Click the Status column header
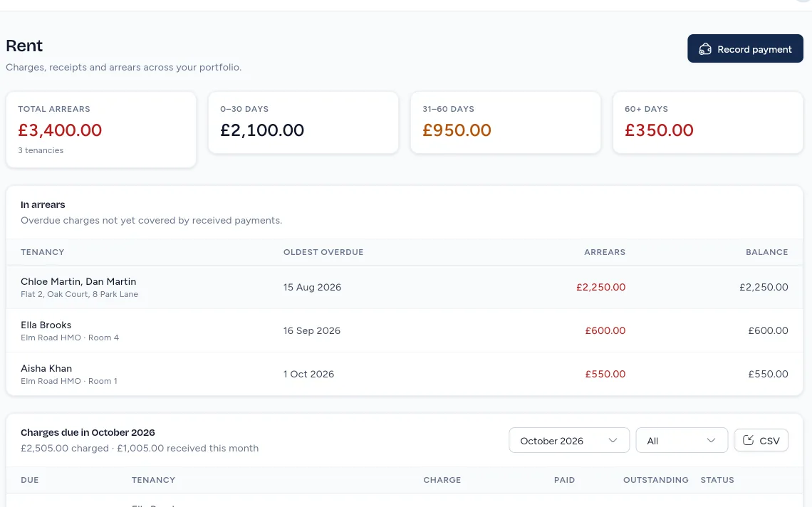Screen dimensions: 812x507 click(717, 480)
